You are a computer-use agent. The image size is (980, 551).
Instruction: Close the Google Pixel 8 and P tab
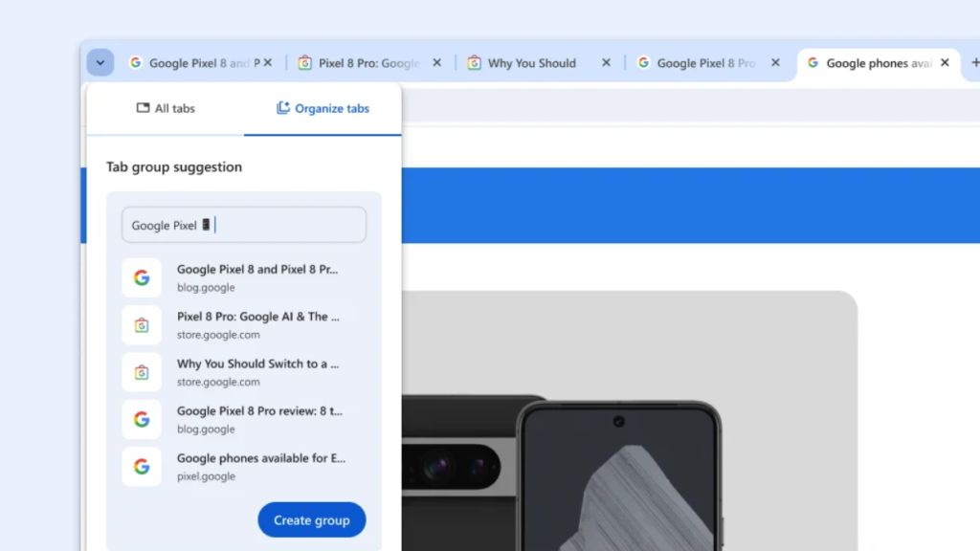[268, 62]
